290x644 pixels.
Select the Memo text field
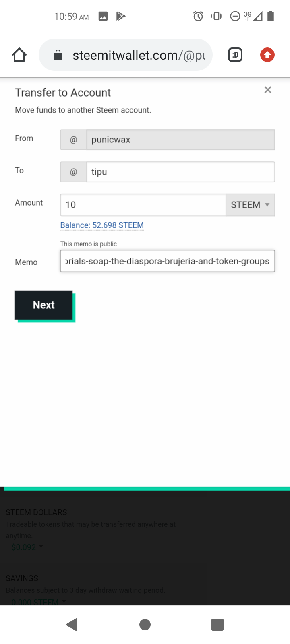pyautogui.click(x=168, y=261)
